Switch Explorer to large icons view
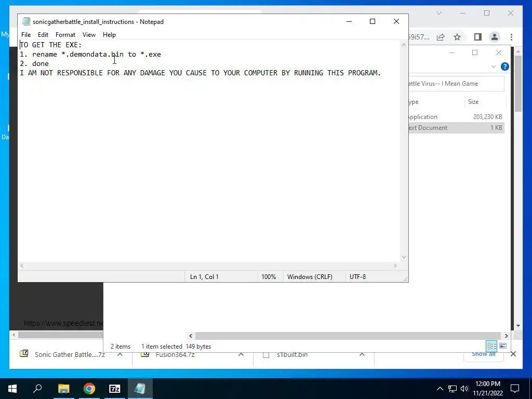The width and height of the screenshot is (532, 399). (503, 346)
